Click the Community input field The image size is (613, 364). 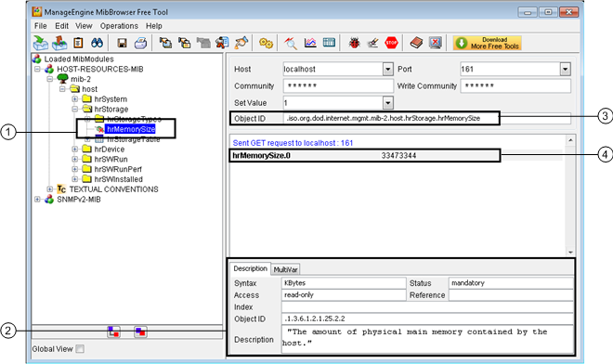[338, 86]
